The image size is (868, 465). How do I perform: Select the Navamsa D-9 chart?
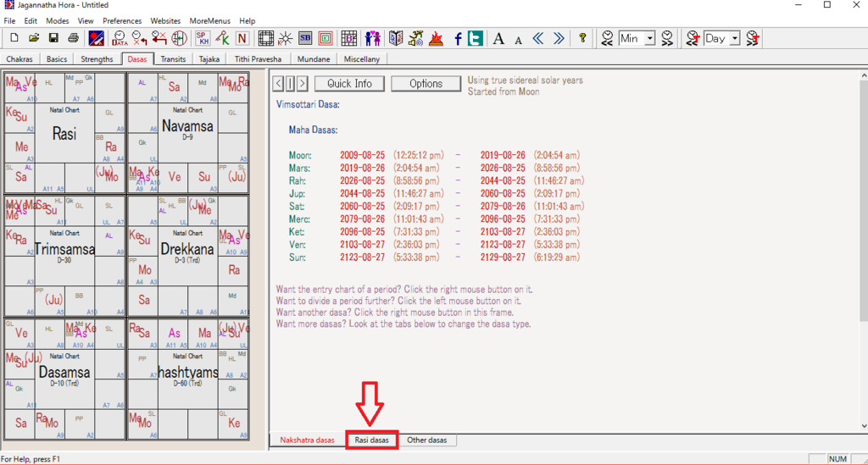pos(187,133)
